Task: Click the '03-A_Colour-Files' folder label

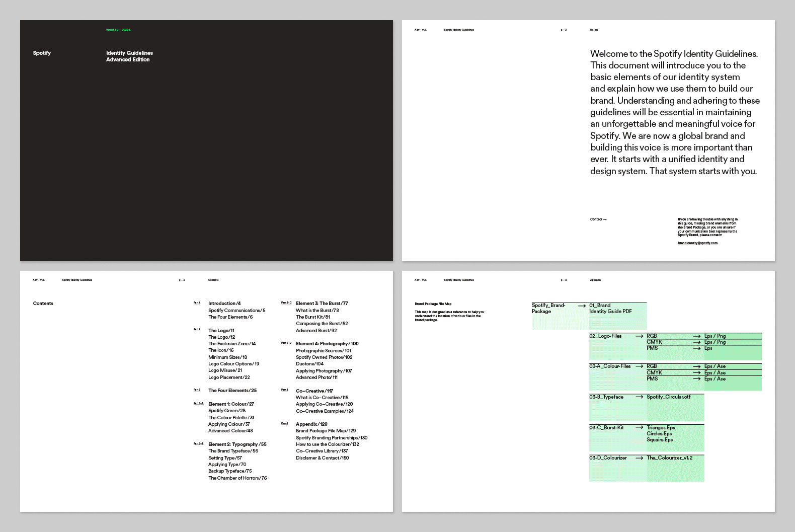Action: click(610, 366)
